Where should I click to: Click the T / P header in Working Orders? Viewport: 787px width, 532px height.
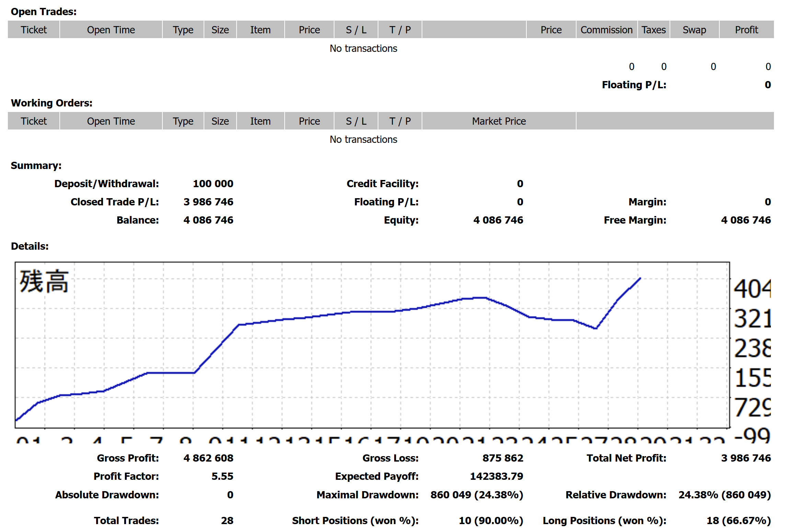(x=400, y=121)
